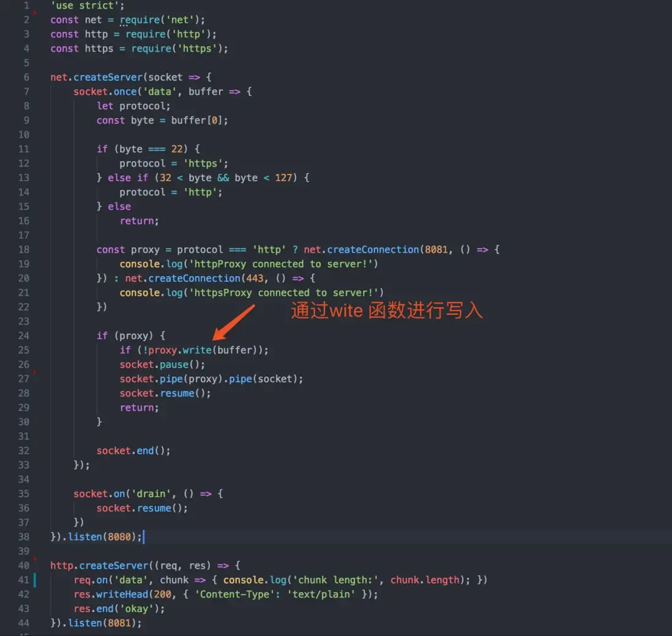Click the socket.pause() statement
The image size is (672, 636).
pyautogui.click(x=162, y=365)
